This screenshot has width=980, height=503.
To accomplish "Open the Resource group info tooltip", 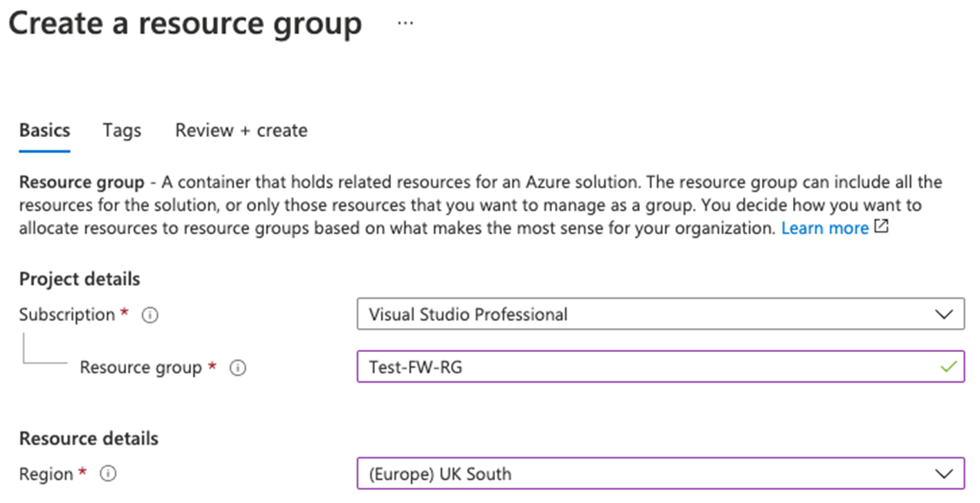I will [x=239, y=367].
